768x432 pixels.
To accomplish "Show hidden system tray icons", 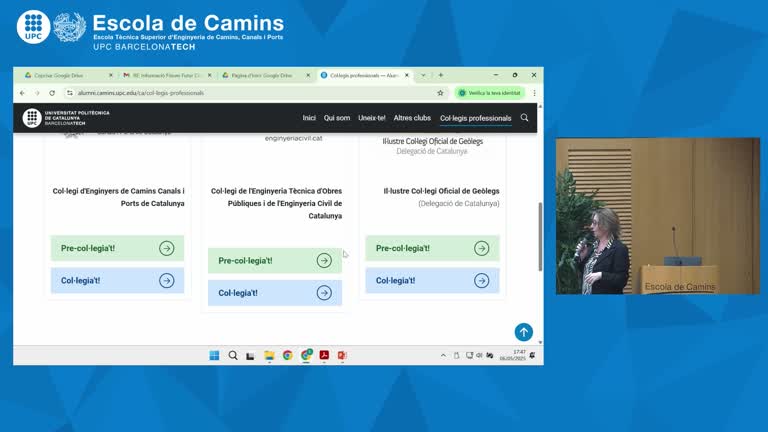I will click(443, 355).
